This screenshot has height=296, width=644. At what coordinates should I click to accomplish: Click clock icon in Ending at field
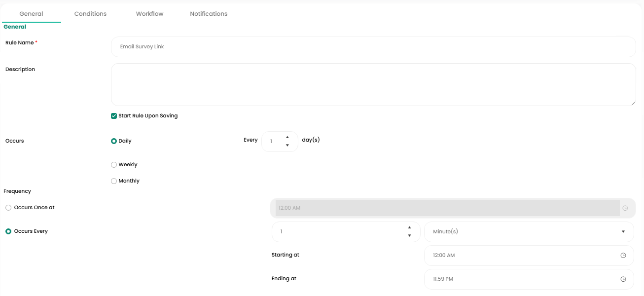pyautogui.click(x=623, y=279)
